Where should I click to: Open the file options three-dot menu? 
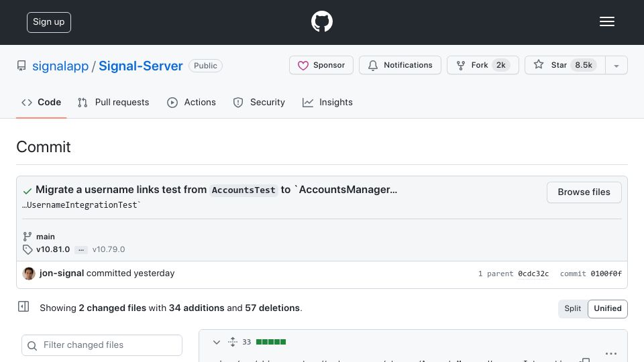610,353
